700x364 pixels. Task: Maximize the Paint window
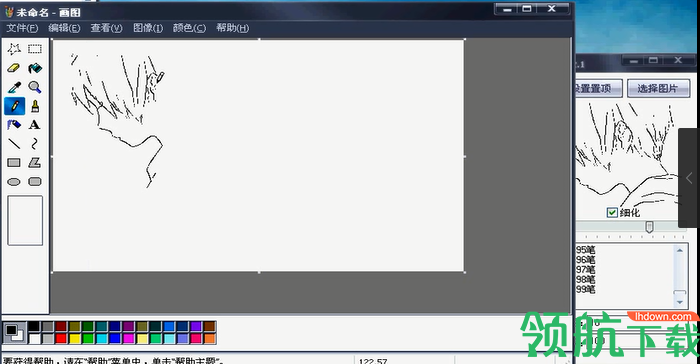(x=527, y=8)
